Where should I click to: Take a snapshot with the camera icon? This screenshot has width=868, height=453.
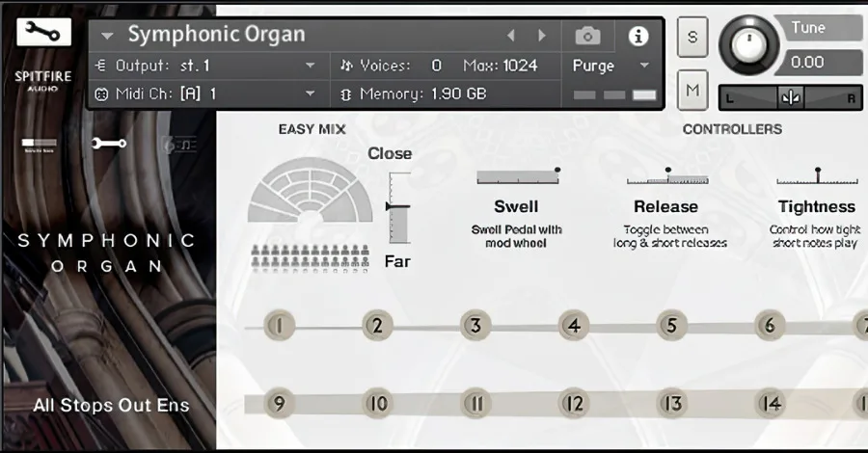587,37
